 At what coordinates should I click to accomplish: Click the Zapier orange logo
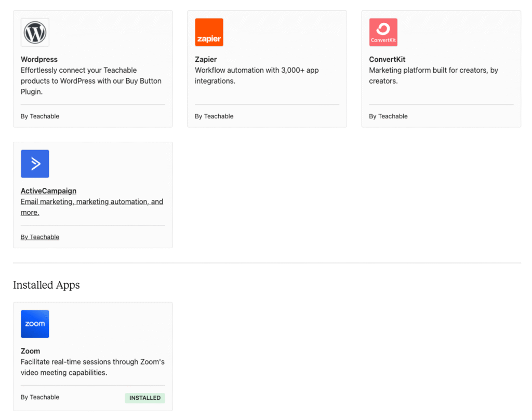pyautogui.click(x=209, y=32)
